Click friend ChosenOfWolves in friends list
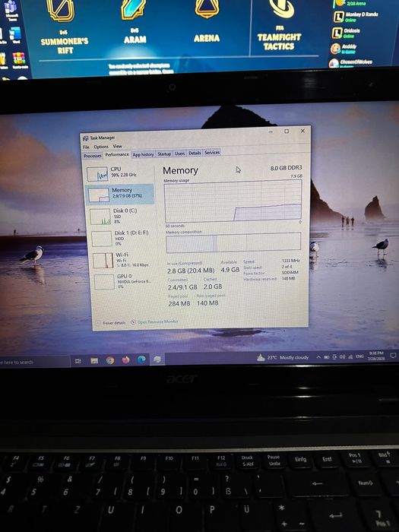Screen dimensions: 399x532 pyautogui.click(x=351, y=62)
